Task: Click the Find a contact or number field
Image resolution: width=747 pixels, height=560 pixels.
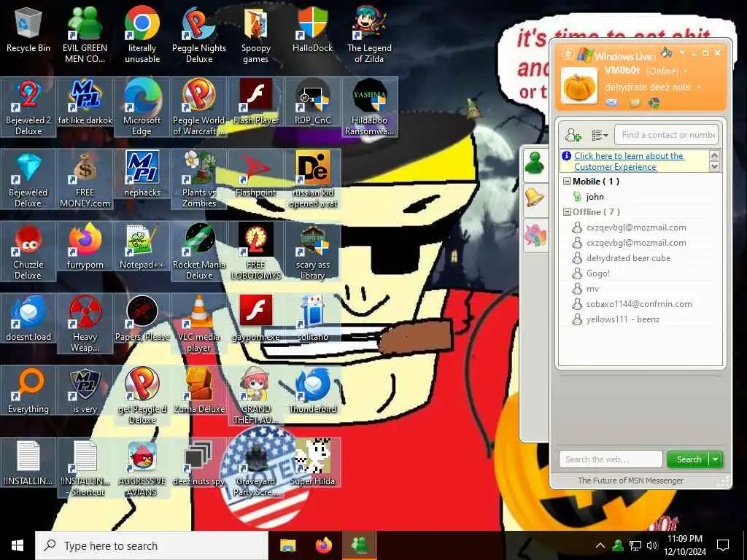Action: point(666,135)
